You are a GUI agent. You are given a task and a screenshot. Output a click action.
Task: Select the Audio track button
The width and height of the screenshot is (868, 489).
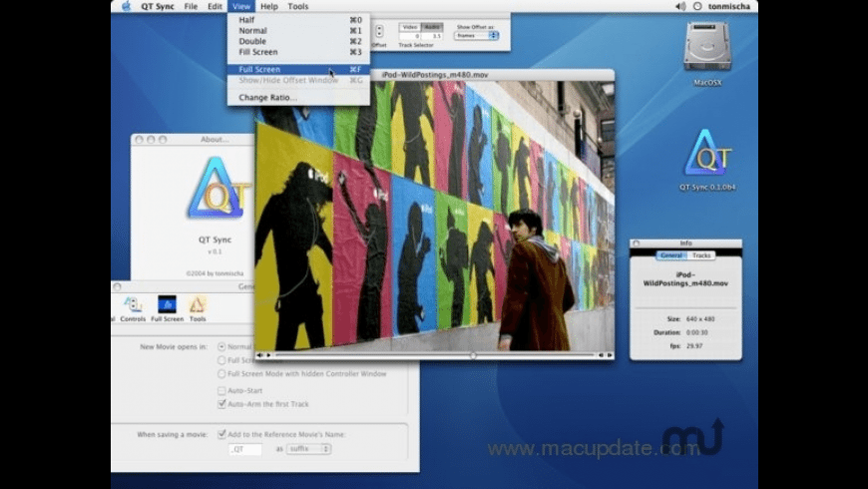click(x=432, y=27)
